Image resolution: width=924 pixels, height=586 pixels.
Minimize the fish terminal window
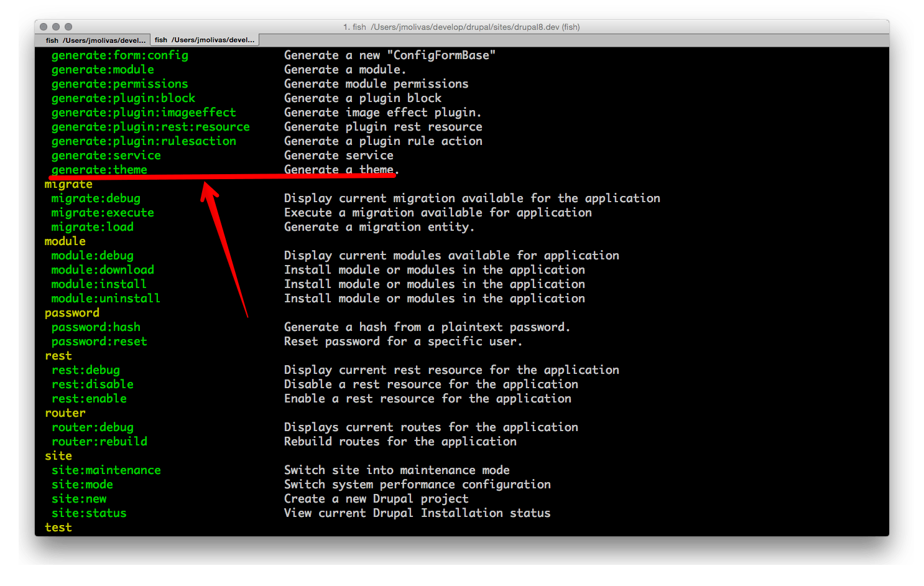[56, 27]
